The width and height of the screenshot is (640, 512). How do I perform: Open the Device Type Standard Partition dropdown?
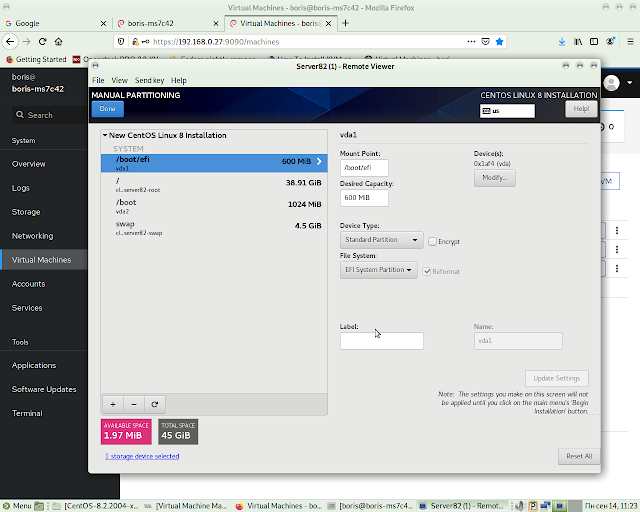tap(382, 240)
